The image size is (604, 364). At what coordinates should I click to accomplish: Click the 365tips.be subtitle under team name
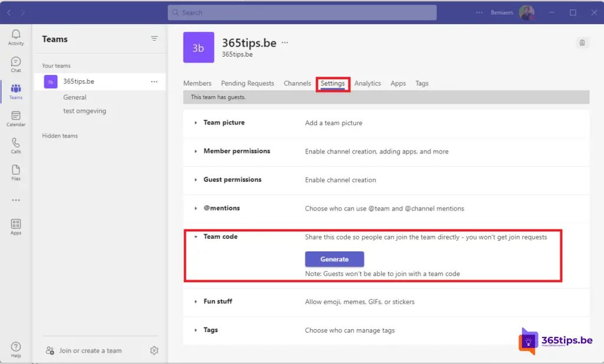[x=237, y=54]
